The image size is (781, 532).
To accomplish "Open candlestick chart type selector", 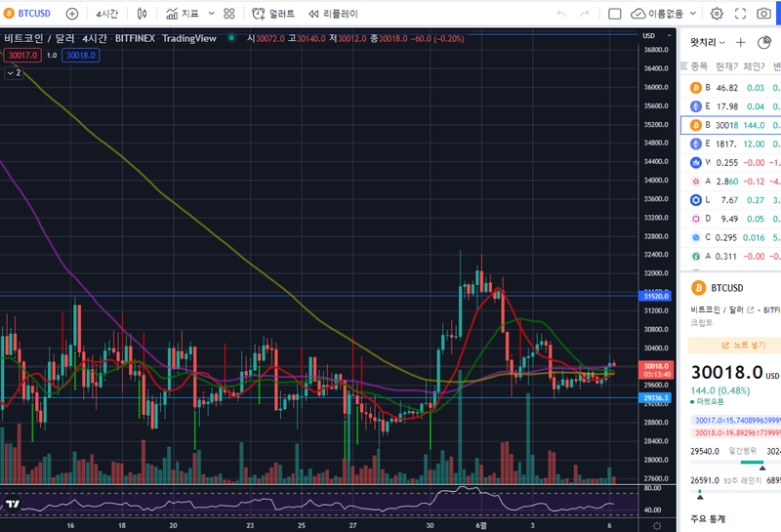I will coord(142,14).
